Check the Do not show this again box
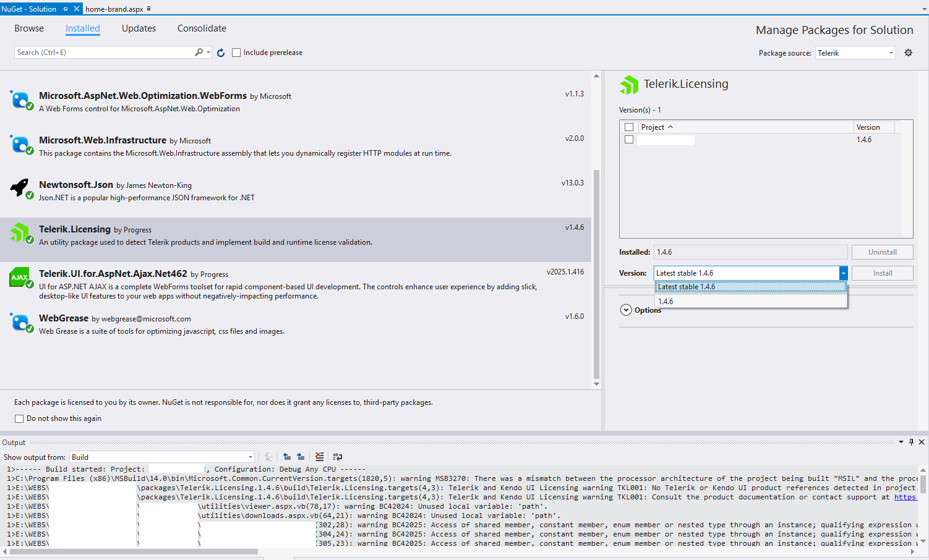The width and height of the screenshot is (929, 560). (x=19, y=418)
